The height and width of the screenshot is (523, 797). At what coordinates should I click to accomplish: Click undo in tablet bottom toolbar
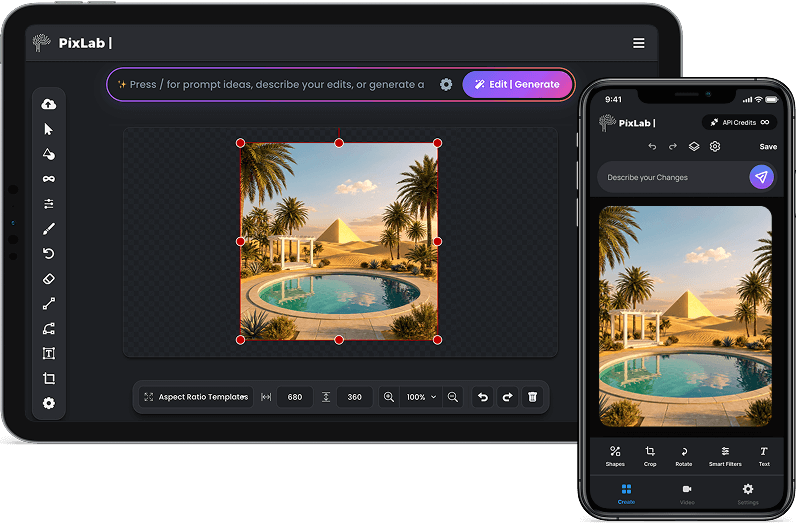[483, 397]
